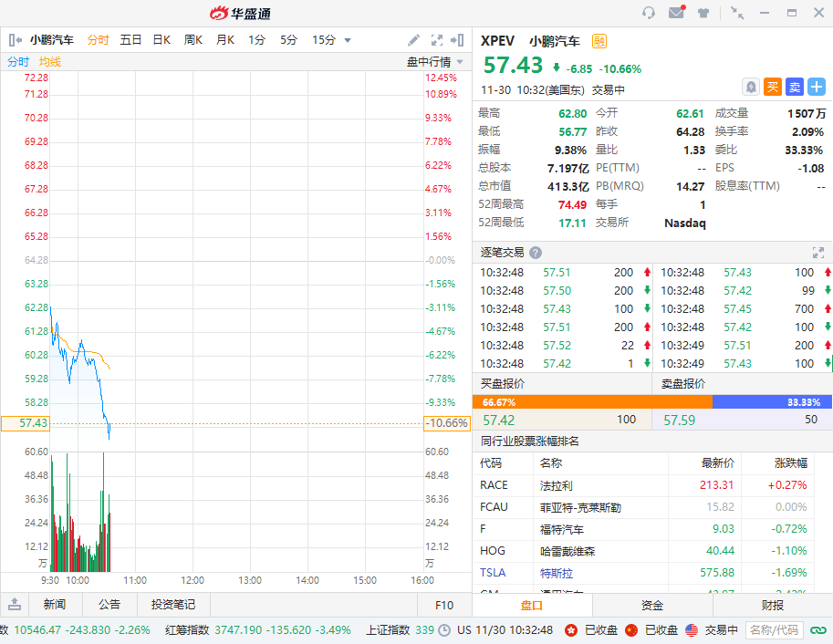Viewport: 833px width, 644px height.
Task: Click the orange 买 buy button
Action: pos(773,87)
